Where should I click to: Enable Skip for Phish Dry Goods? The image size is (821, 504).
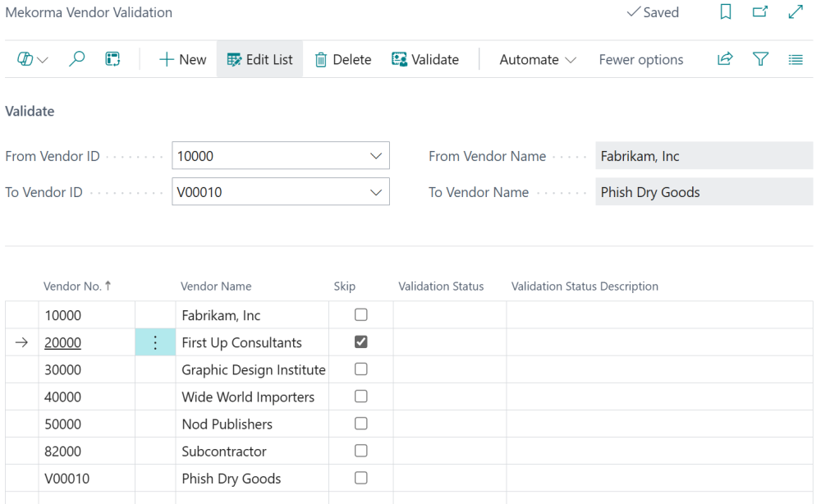(360, 478)
